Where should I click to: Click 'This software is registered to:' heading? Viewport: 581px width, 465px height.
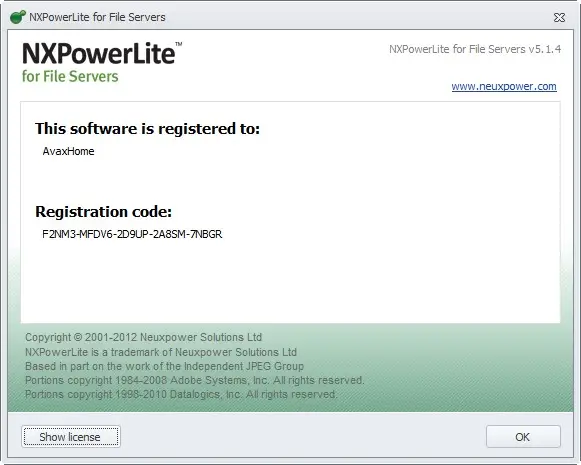coord(147,129)
